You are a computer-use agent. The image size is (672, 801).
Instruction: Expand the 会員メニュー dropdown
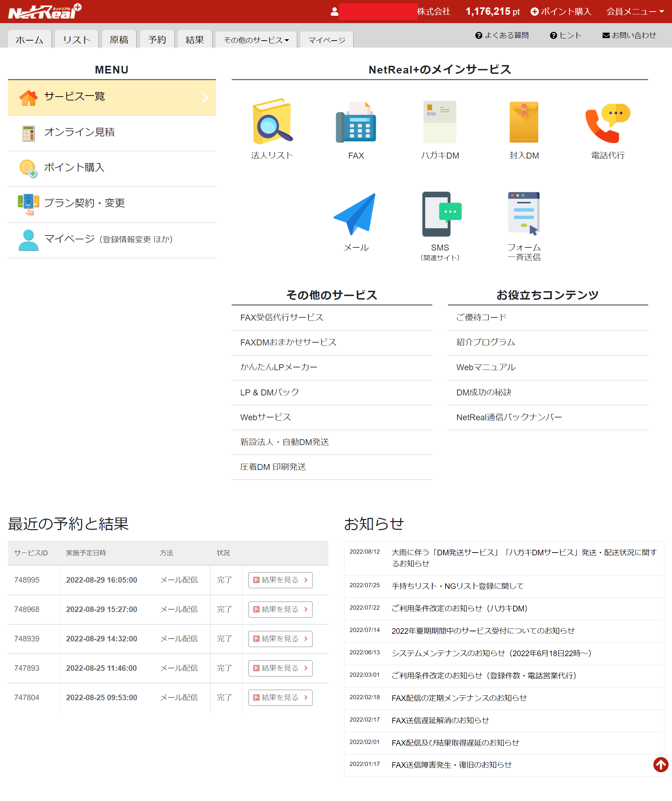(635, 12)
